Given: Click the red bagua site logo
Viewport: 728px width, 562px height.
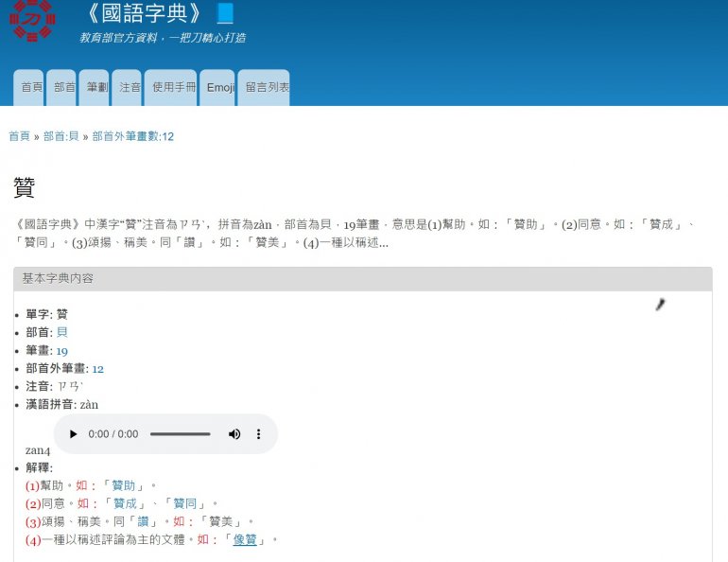Looking at the screenshot, I should [32, 20].
